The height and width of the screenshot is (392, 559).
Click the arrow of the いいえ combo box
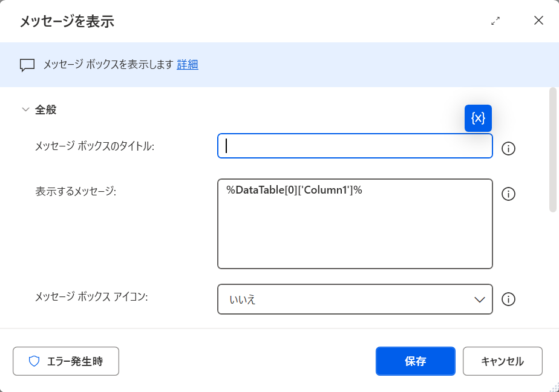click(x=480, y=299)
